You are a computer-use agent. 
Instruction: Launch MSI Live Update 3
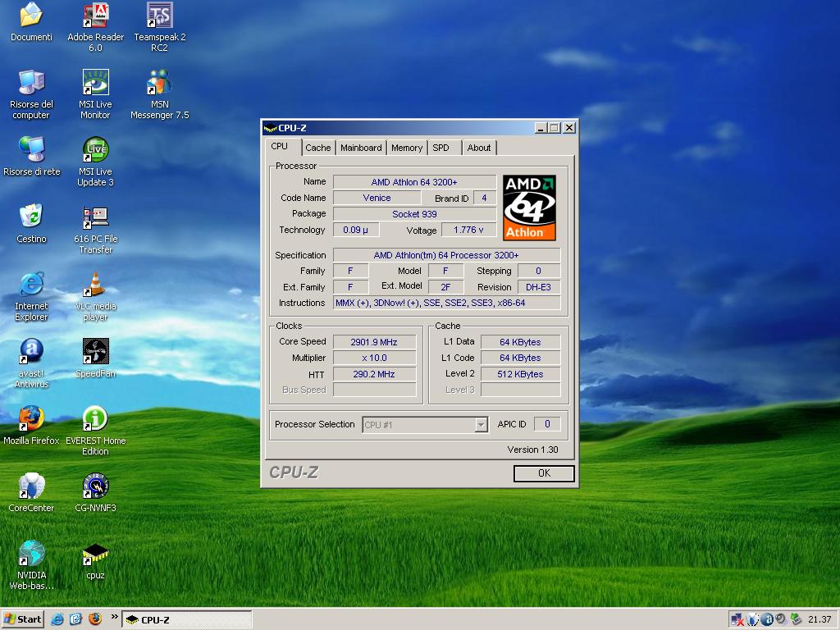tap(95, 162)
